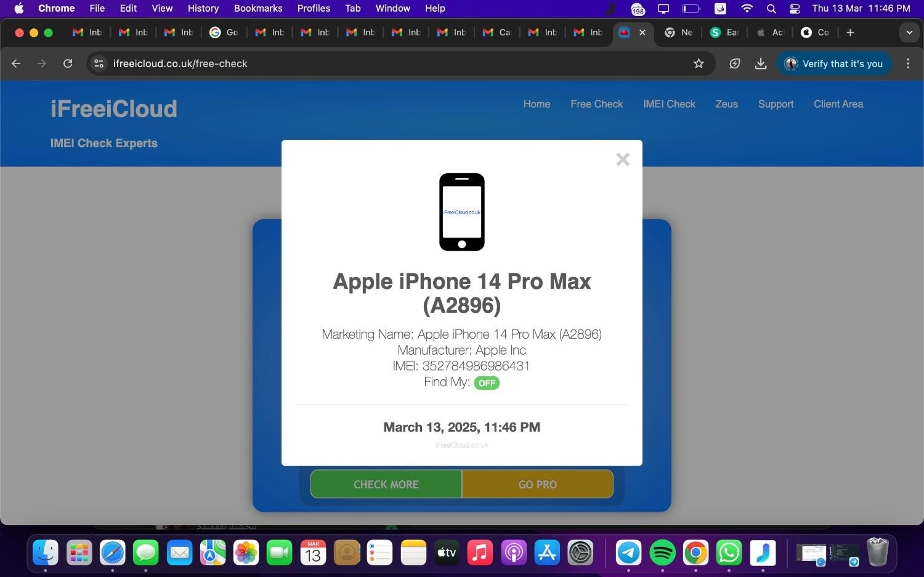This screenshot has width=924, height=577.
Task: Close the device info popup with X
Action: (623, 159)
